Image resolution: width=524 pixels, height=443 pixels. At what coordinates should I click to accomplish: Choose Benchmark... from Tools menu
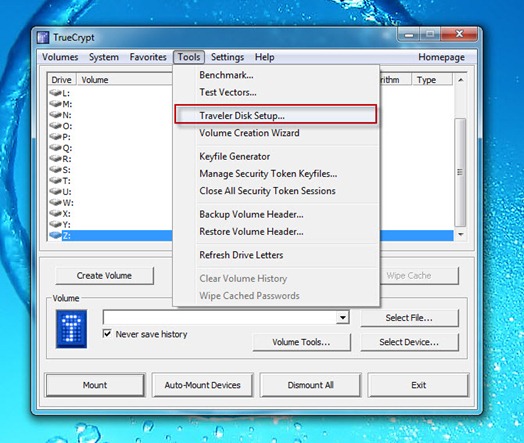[276, 75]
